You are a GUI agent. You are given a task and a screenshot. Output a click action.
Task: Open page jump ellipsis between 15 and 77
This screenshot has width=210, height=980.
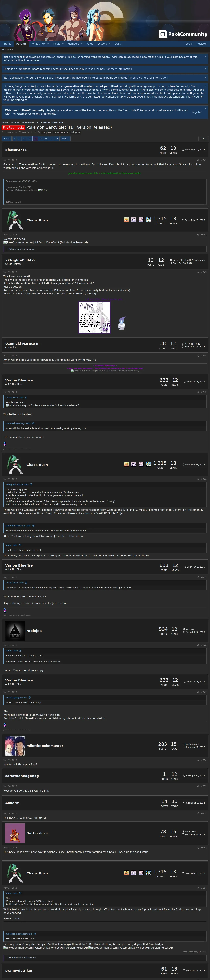(52, 139)
